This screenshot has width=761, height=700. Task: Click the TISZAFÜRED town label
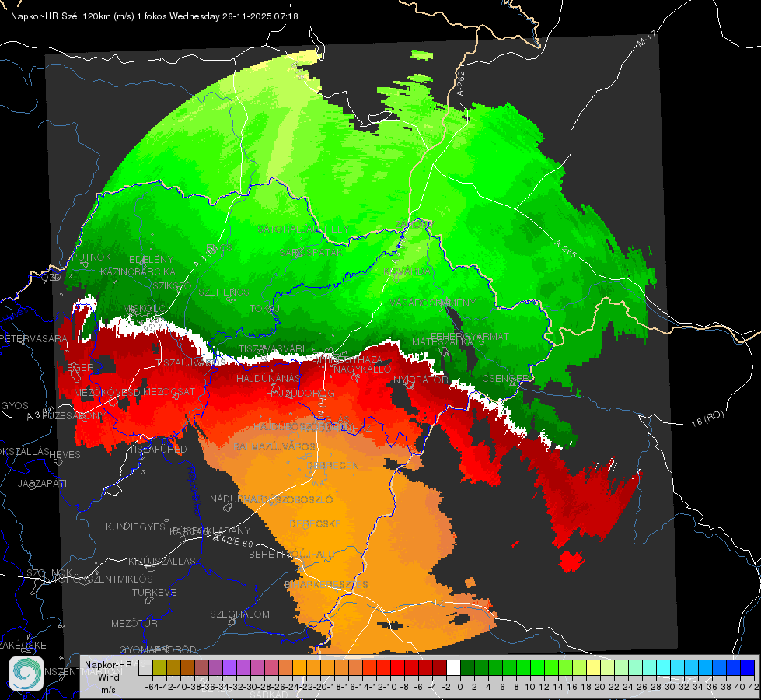[158, 450]
